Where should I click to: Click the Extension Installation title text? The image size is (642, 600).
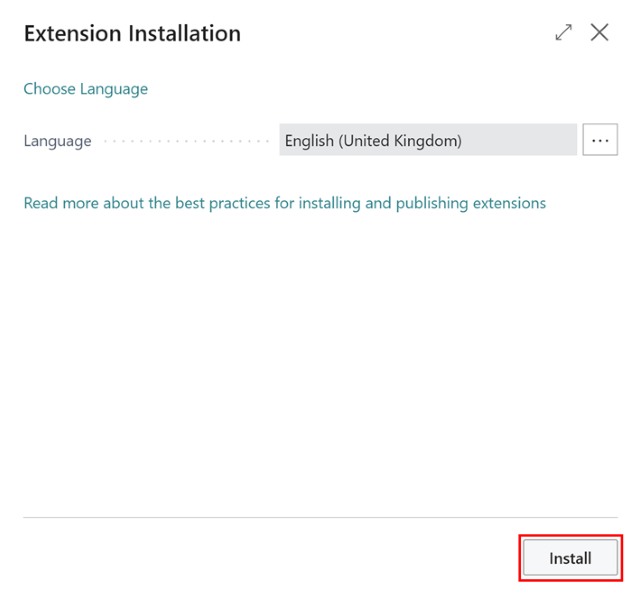coord(132,33)
